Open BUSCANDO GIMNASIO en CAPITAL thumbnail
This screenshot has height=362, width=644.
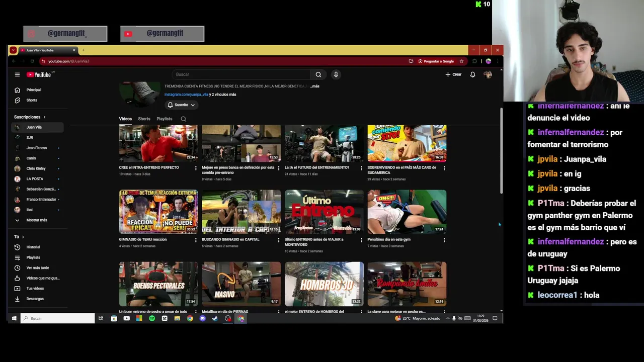(241, 212)
